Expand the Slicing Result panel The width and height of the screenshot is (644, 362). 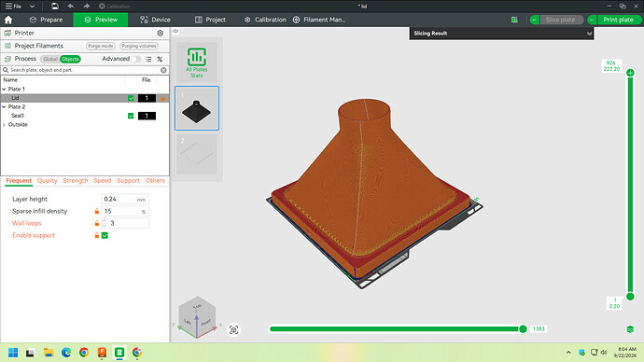[x=589, y=34]
